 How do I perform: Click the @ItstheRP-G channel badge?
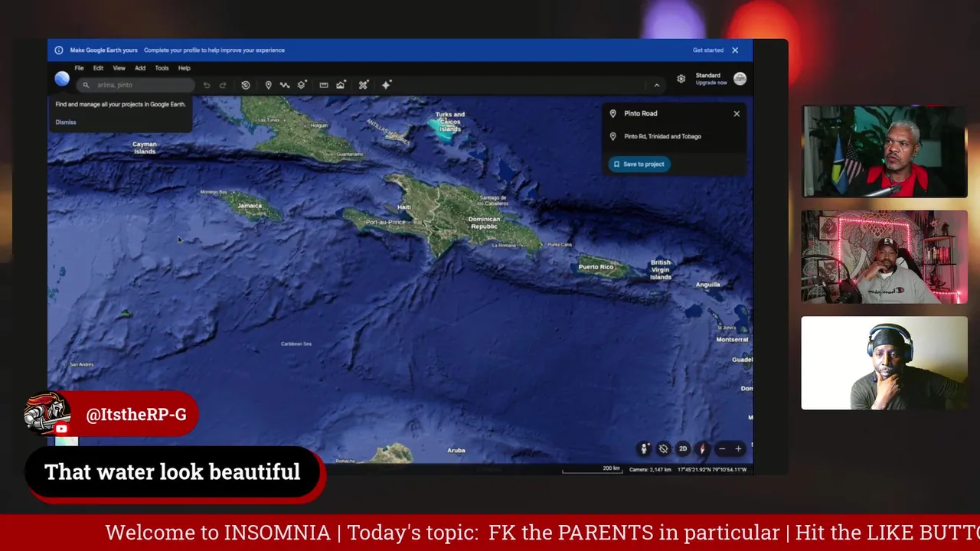(112, 414)
